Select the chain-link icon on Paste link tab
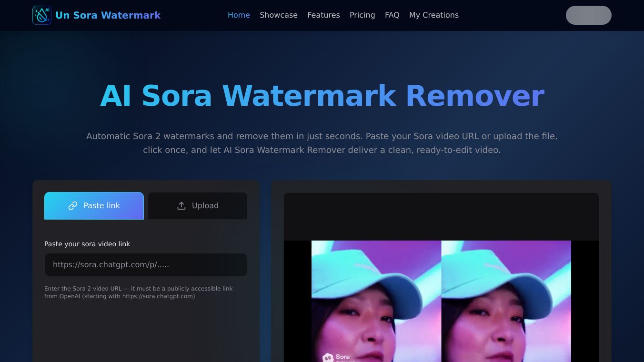 pos(73,206)
